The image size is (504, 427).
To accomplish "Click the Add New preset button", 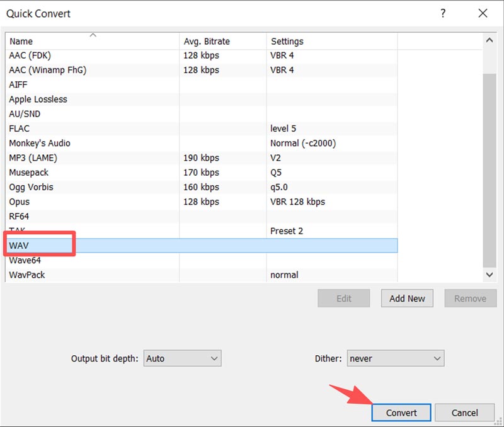I will [x=407, y=299].
